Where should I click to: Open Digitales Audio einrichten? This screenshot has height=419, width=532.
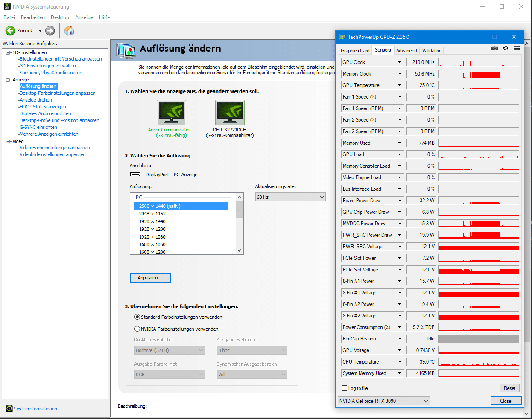(x=45, y=113)
